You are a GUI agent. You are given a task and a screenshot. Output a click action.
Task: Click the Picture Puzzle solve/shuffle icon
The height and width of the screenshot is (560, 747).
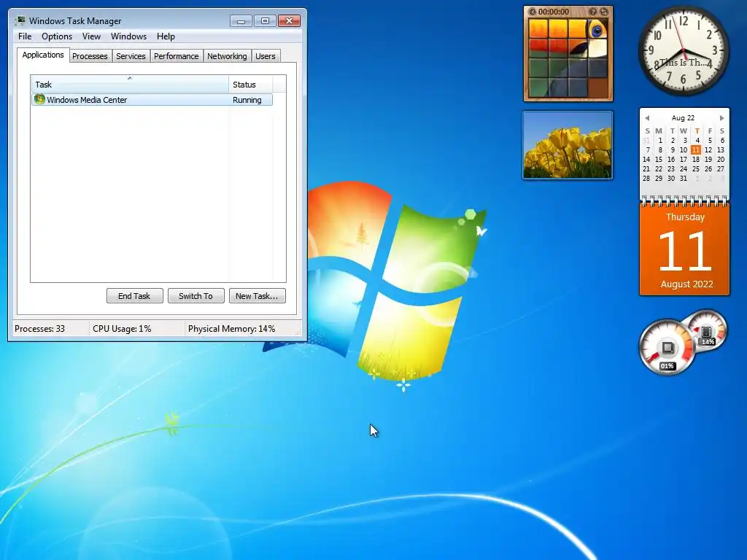point(604,12)
